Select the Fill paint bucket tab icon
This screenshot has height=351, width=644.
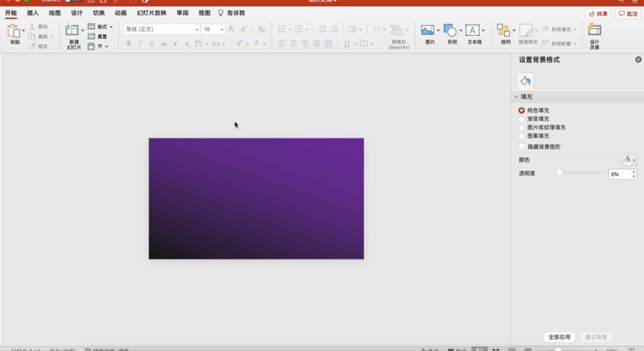pyautogui.click(x=525, y=81)
